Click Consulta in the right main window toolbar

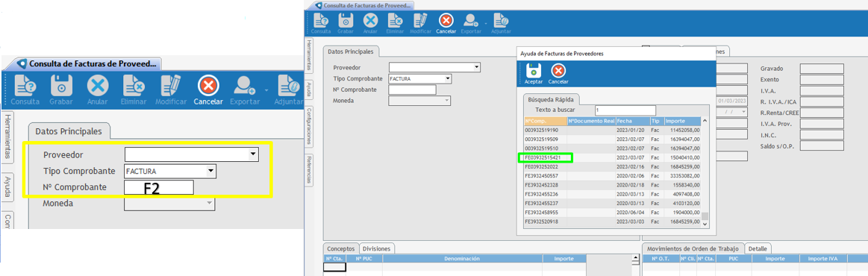[x=321, y=24]
